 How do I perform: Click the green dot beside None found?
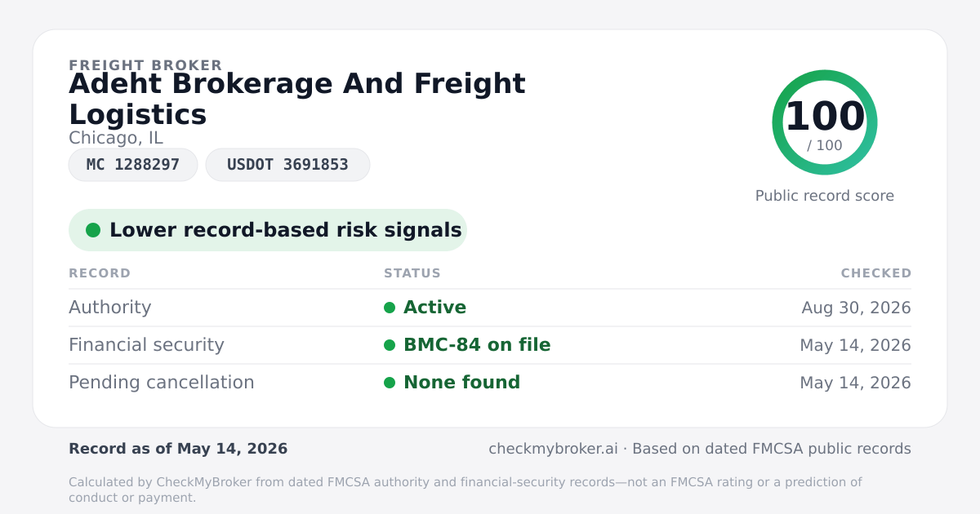click(x=390, y=383)
